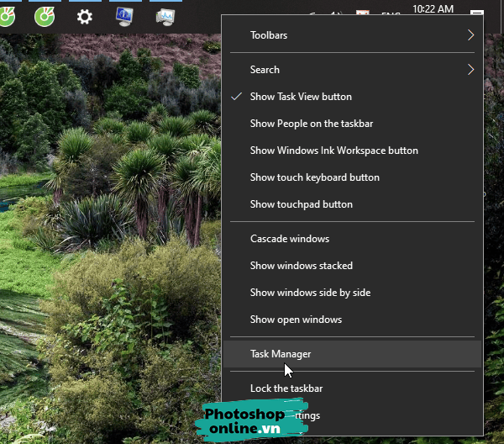Image resolution: width=504 pixels, height=444 pixels.
Task: Click the ENG language indicator
Action: pyautogui.click(x=391, y=15)
